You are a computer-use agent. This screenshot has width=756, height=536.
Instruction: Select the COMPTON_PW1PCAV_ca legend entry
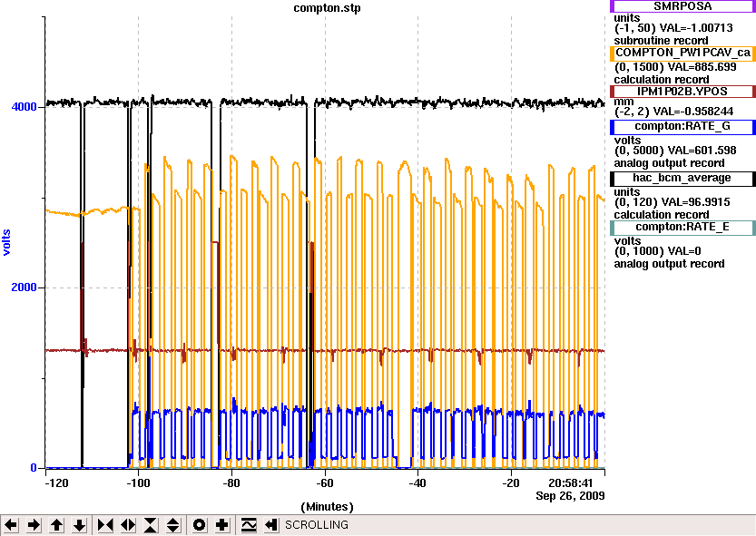pos(682,53)
